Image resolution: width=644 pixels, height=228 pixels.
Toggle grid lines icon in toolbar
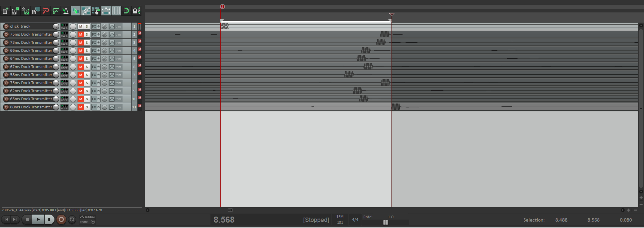pos(116,11)
